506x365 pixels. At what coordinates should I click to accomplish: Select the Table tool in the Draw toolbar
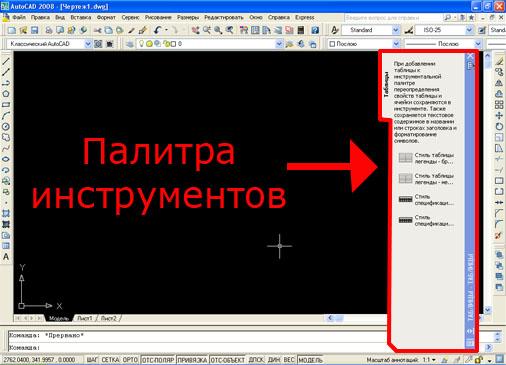(x=6, y=246)
